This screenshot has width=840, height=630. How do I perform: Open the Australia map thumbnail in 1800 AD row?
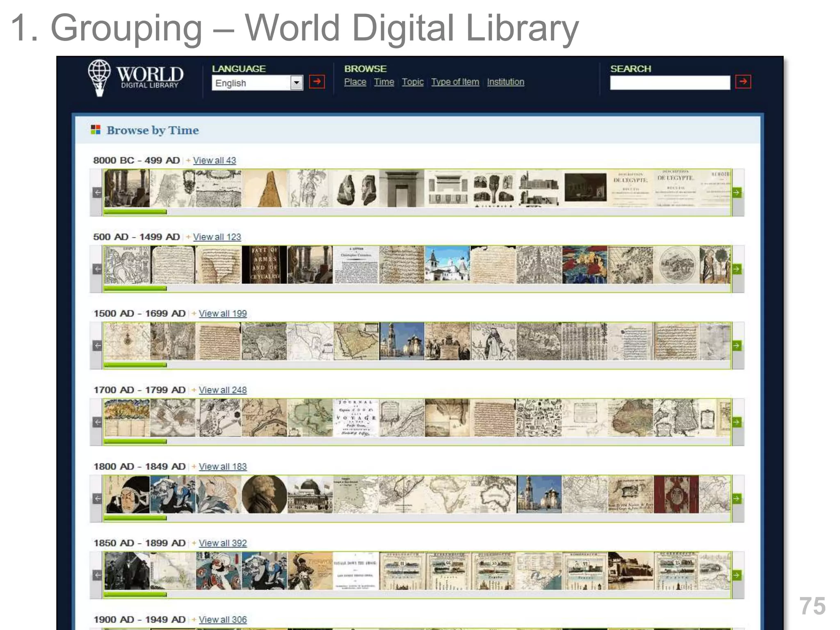point(493,494)
